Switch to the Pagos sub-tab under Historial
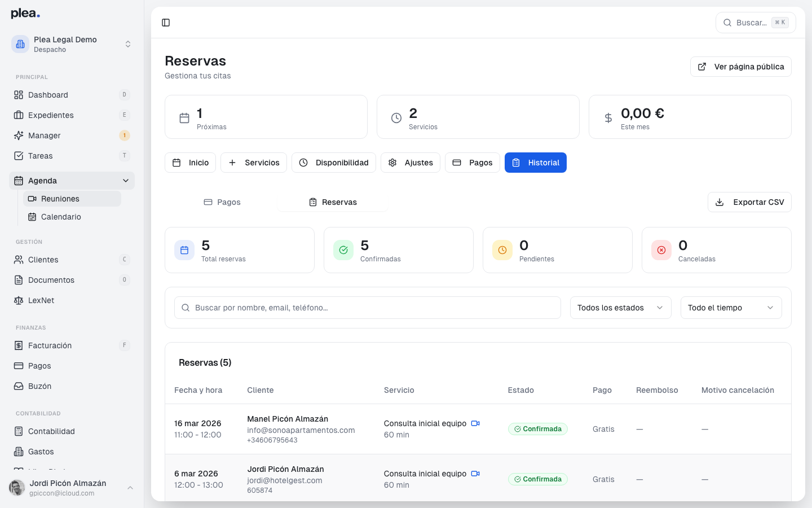812x508 pixels. coord(222,202)
